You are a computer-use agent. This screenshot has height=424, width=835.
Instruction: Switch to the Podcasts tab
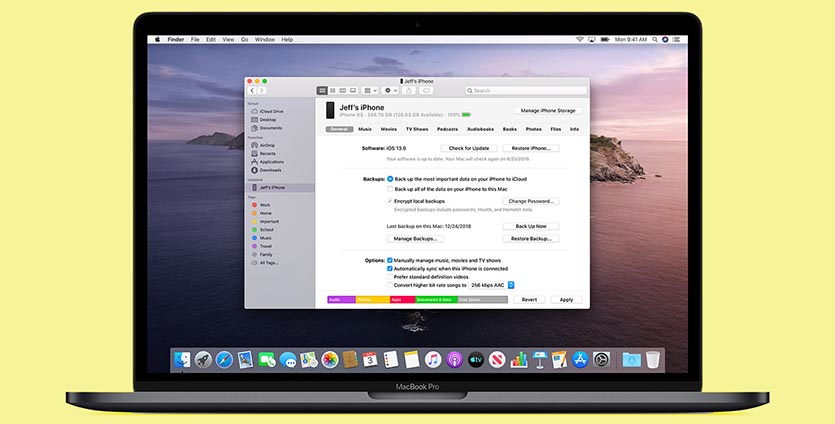[447, 129]
